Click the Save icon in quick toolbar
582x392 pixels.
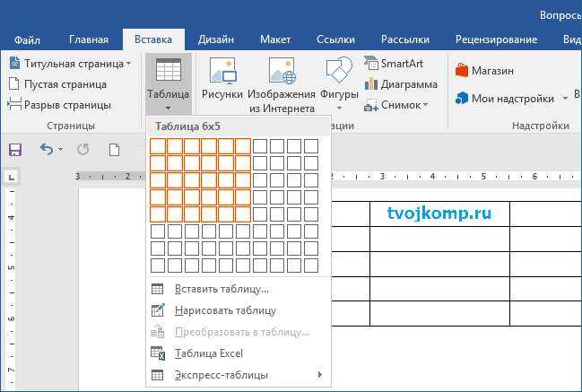coord(15,150)
